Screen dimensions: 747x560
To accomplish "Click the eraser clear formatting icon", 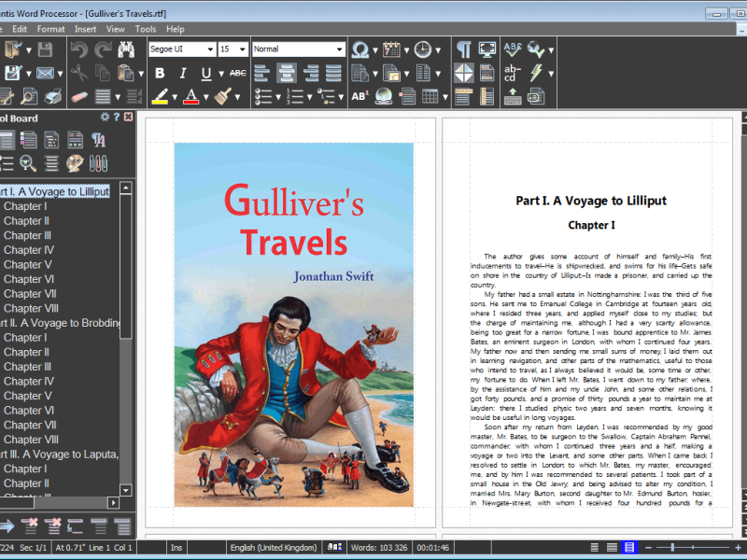I will (79, 97).
